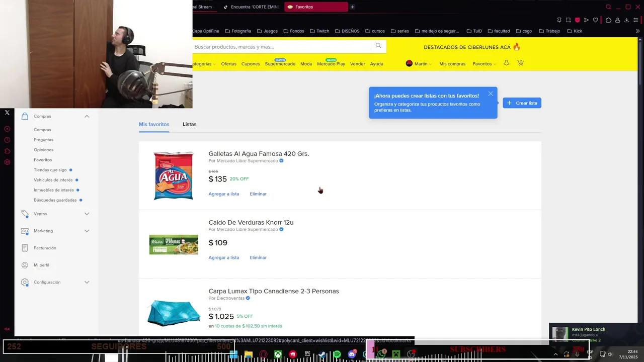This screenshot has height=362, width=644.
Task: Click the Compras shopping bag icon
Action: 25,116
